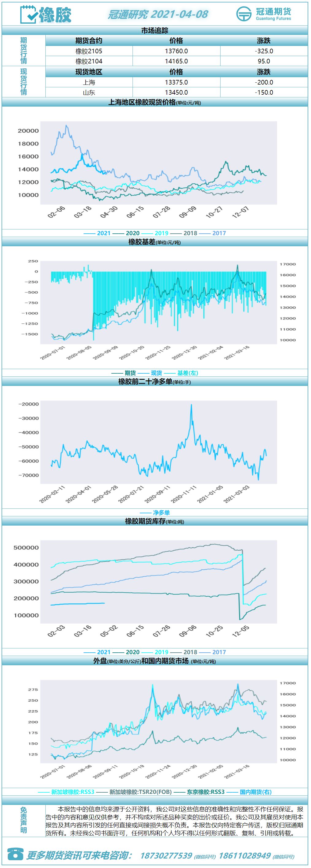Click the calendar checkmark rubber icon
Viewport: 311px width, 868px height.
tap(29, 14)
